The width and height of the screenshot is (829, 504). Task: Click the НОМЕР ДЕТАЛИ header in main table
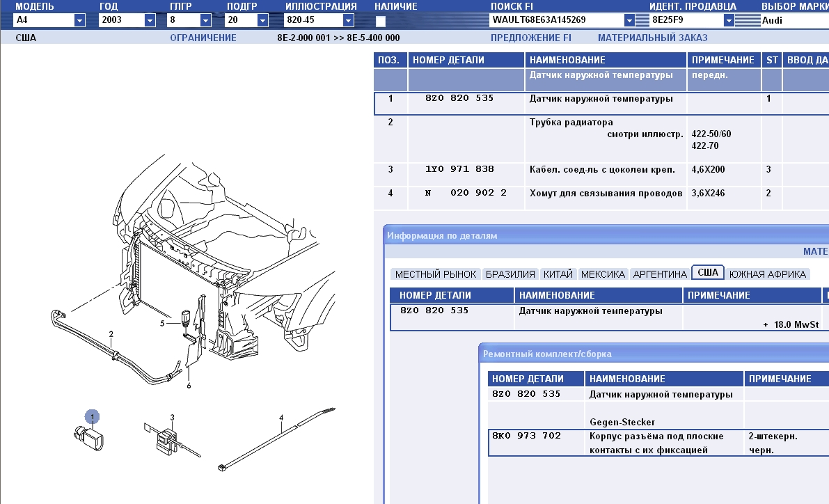(x=466, y=60)
